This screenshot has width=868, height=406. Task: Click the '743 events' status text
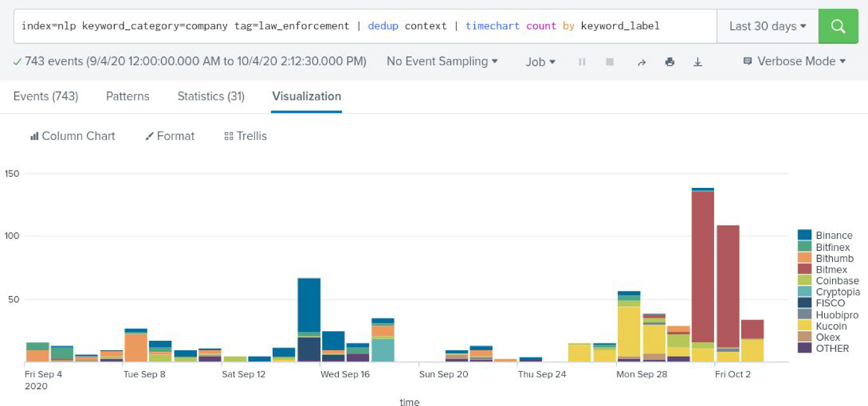click(x=54, y=61)
